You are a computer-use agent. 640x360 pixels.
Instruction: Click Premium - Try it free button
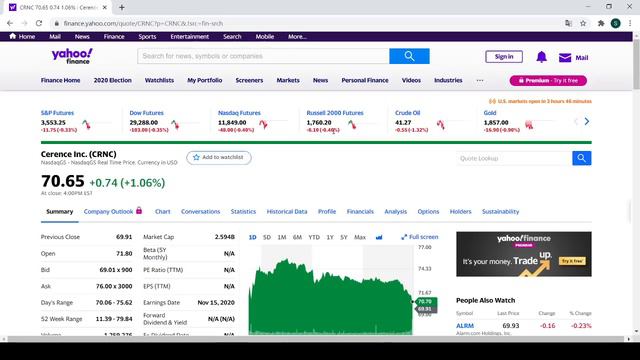(x=548, y=80)
